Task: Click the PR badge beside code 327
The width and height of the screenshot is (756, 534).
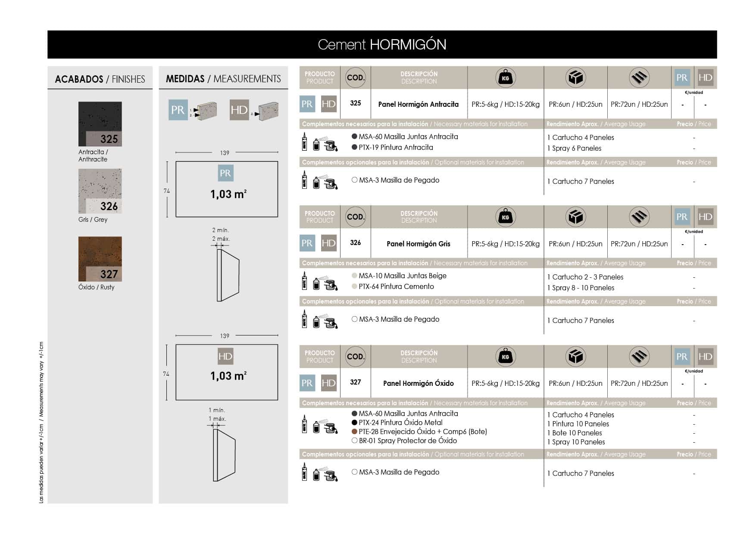Action: coord(307,383)
